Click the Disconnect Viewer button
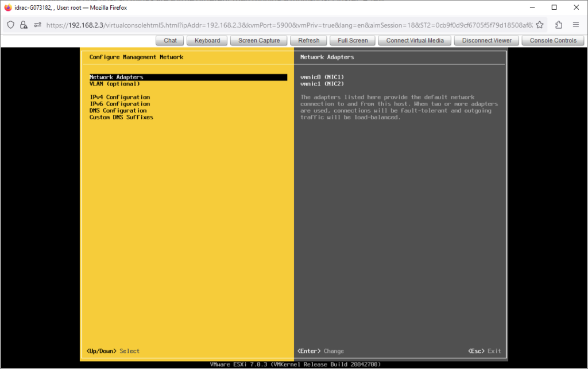The width and height of the screenshot is (588, 369). (487, 40)
